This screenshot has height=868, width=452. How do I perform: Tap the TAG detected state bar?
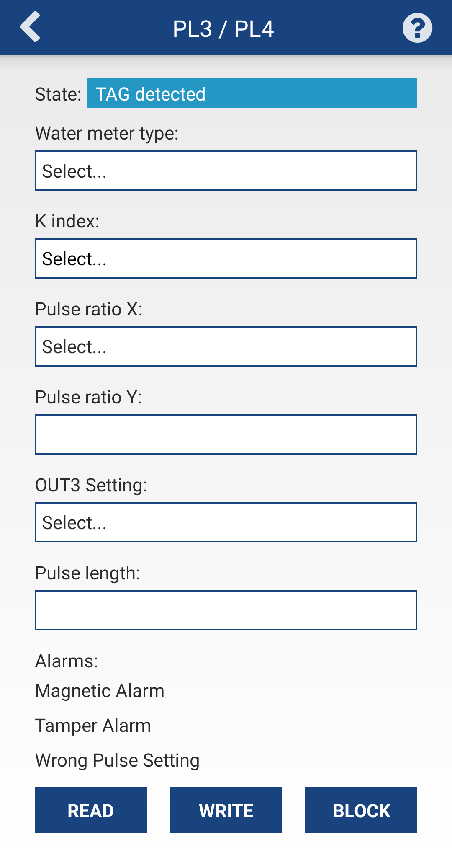click(252, 93)
